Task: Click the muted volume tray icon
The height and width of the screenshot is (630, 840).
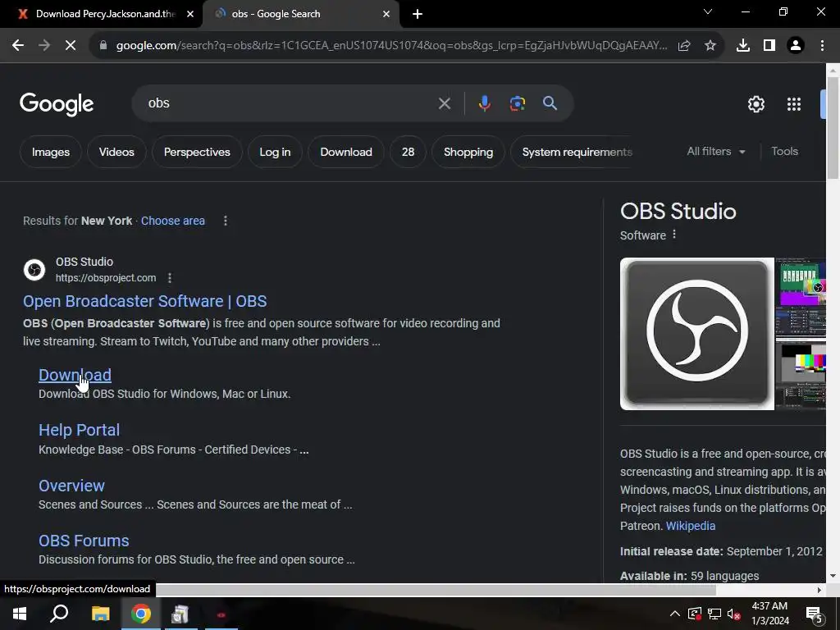Action: [x=733, y=614]
